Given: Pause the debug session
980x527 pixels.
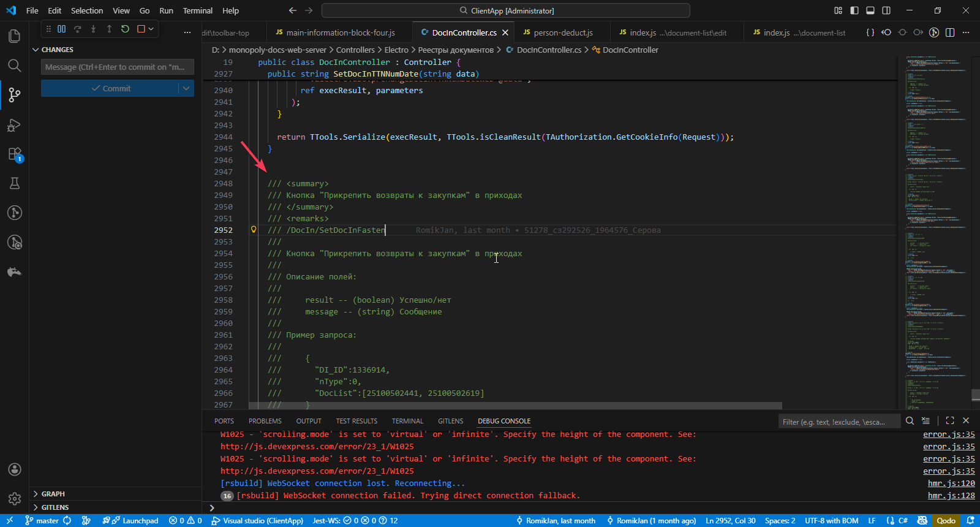Looking at the screenshot, I should pyautogui.click(x=62, y=29).
